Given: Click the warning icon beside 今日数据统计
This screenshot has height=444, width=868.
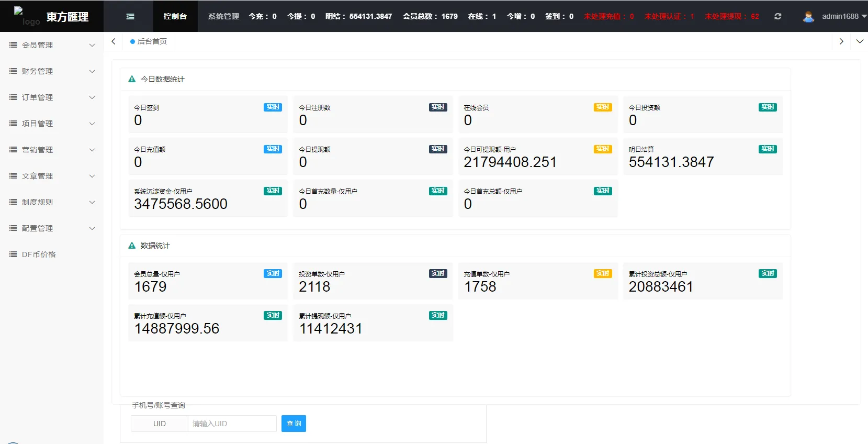Looking at the screenshot, I should click(x=132, y=79).
